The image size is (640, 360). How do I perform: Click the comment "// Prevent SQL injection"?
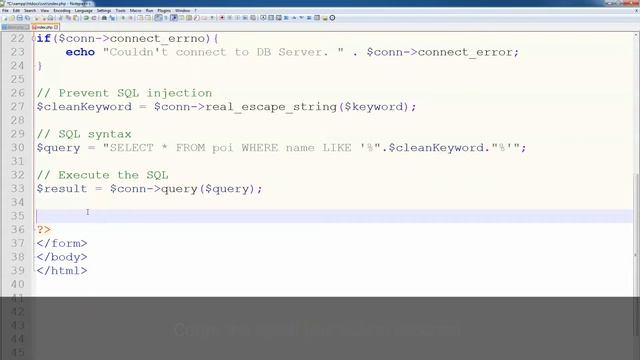[x=124, y=93]
